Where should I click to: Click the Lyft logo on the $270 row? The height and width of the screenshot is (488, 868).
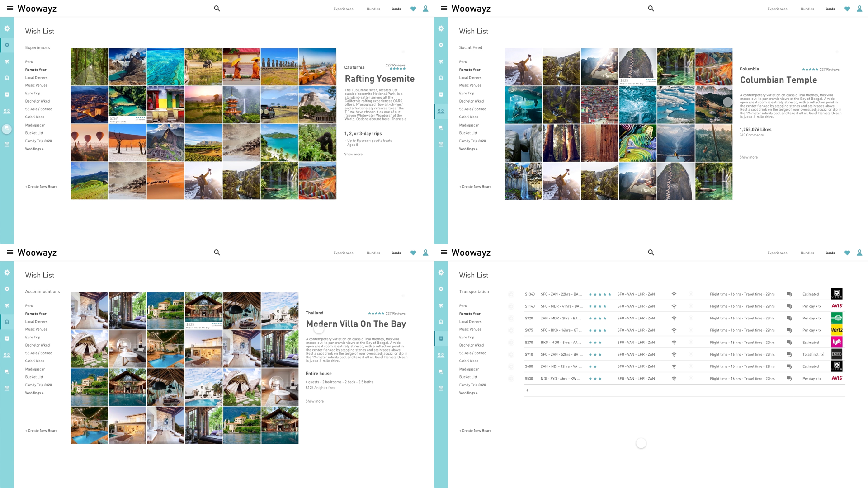tap(836, 342)
